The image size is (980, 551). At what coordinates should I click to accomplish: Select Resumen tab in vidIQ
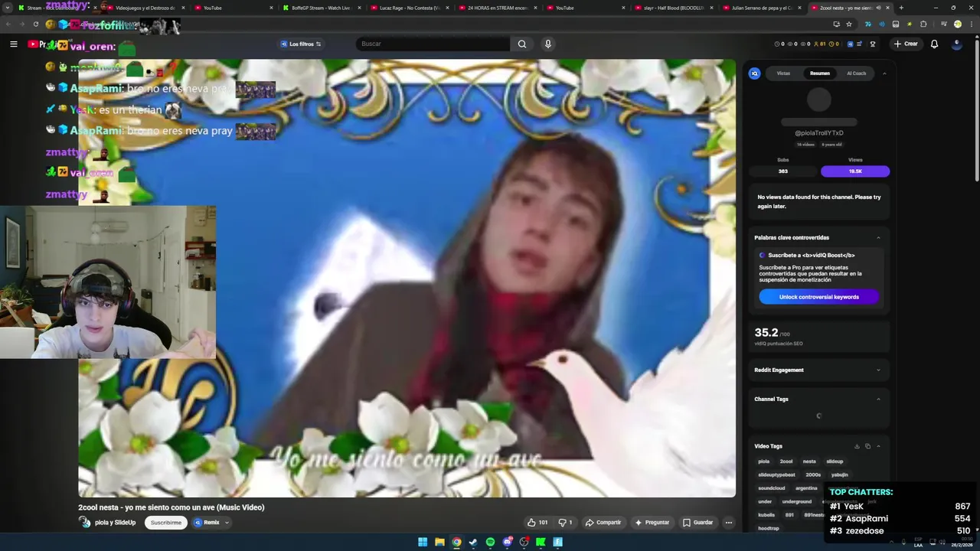819,73
